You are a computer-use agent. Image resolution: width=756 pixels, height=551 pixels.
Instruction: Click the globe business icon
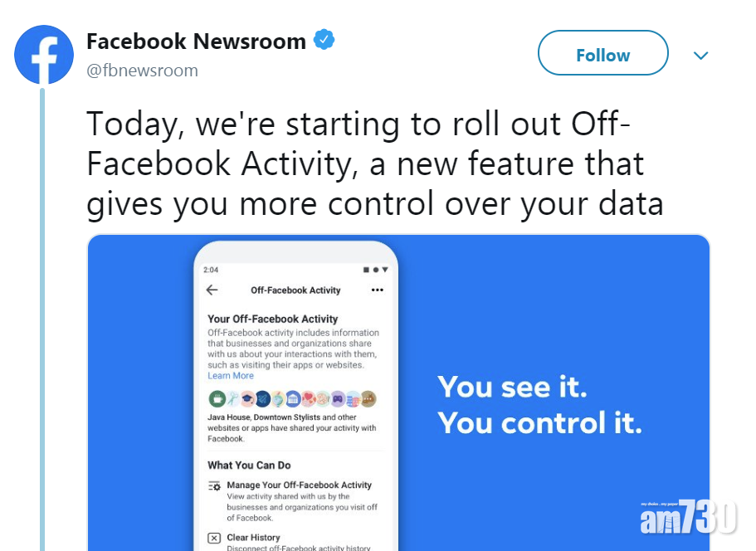pyautogui.click(x=277, y=398)
